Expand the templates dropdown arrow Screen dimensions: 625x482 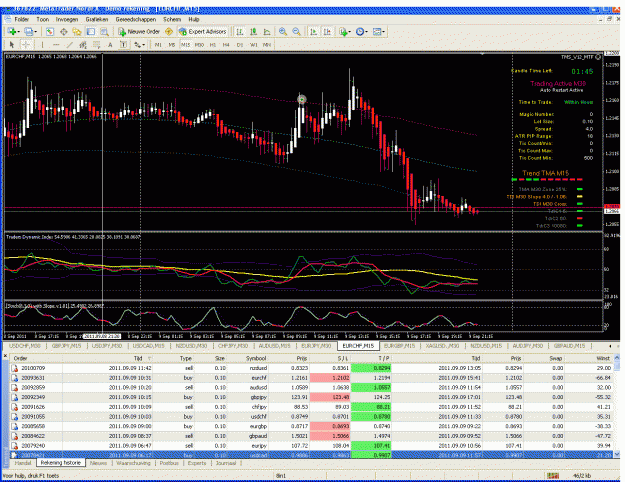(384, 31)
